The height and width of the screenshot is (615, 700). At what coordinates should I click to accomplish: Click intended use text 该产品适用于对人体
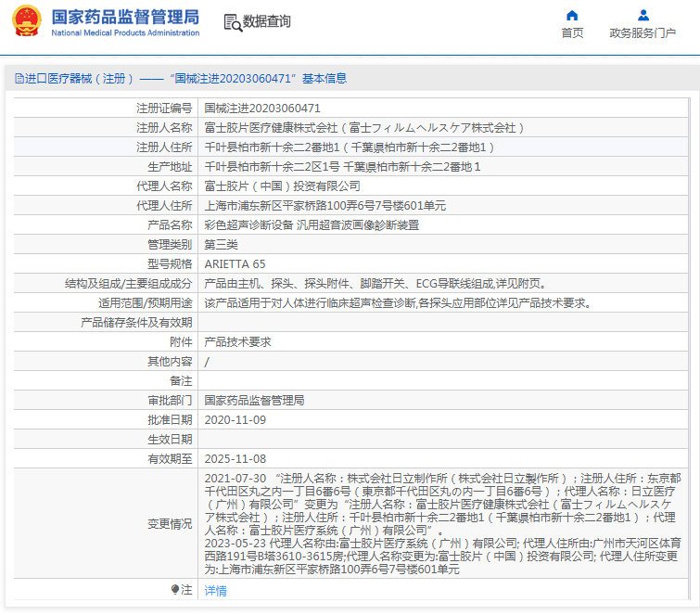(x=399, y=303)
